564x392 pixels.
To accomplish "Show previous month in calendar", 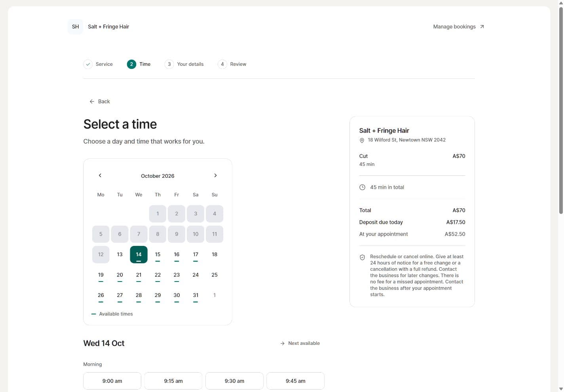I will (100, 175).
